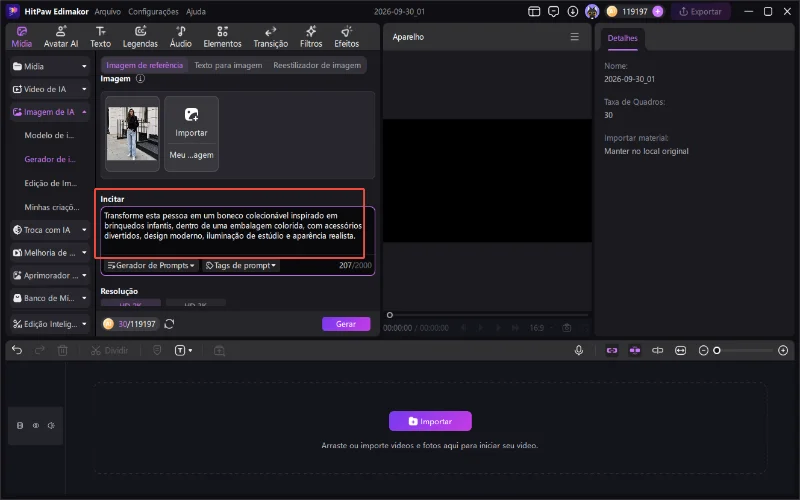Toggle the purple magnetic snap icon
Viewport: 800px width, 500px height.
[x=635, y=351]
